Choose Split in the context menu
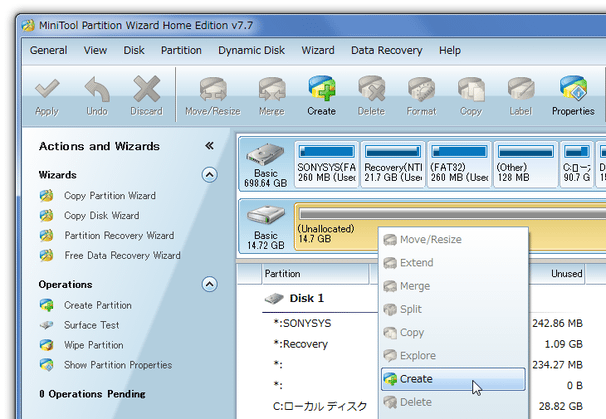 pyautogui.click(x=453, y=309)
